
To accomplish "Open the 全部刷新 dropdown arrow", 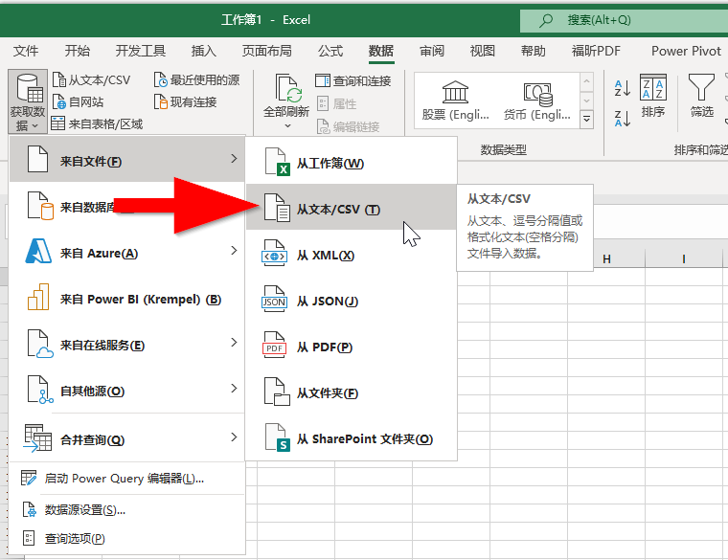I will coord(287,125).
